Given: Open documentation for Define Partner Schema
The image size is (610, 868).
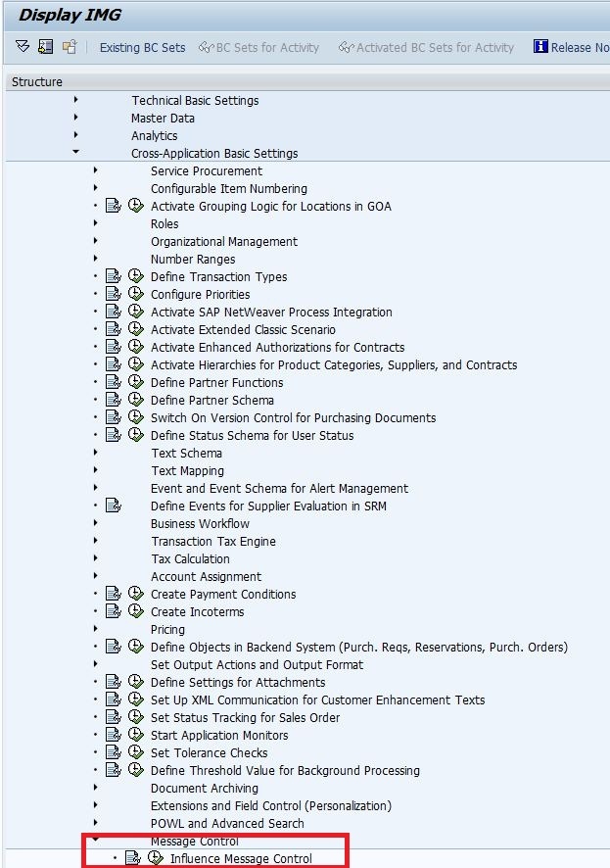Looking at the screenshot, I should [x=114, y=400].
